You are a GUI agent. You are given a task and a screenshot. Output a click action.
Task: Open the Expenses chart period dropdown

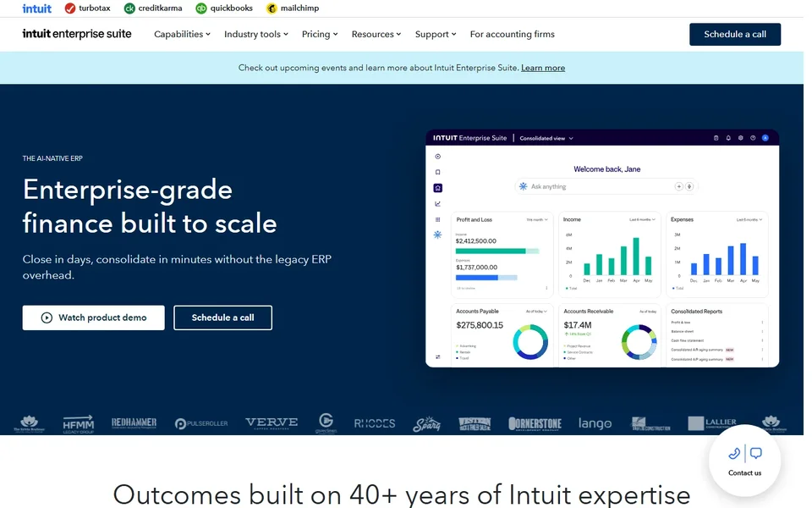coord(749,220)
